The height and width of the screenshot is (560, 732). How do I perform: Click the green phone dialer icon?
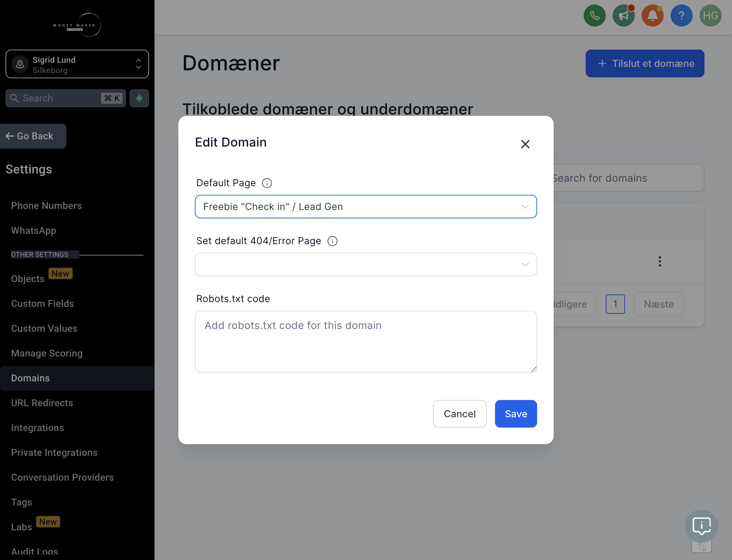click(x=594, y=16)
